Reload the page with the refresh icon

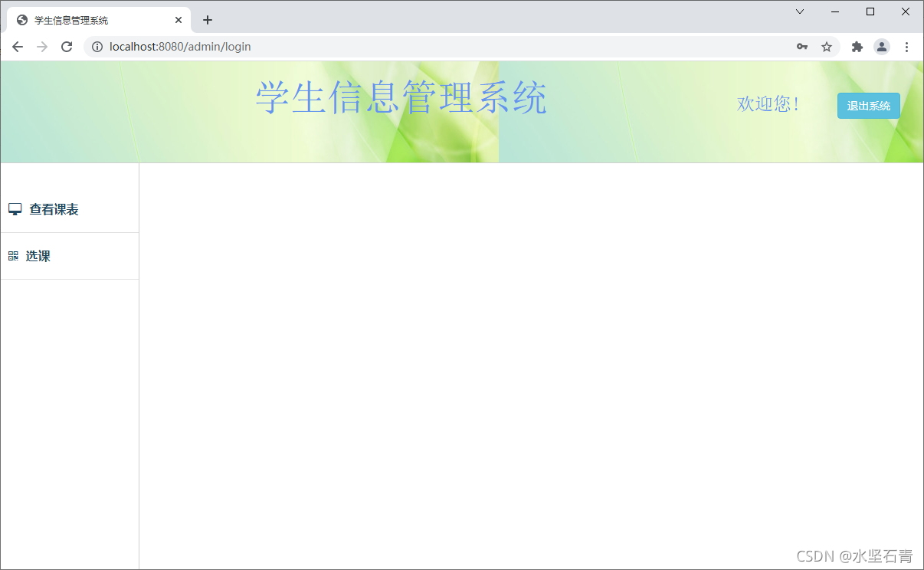pyautogui.click(x=67, y=47)
